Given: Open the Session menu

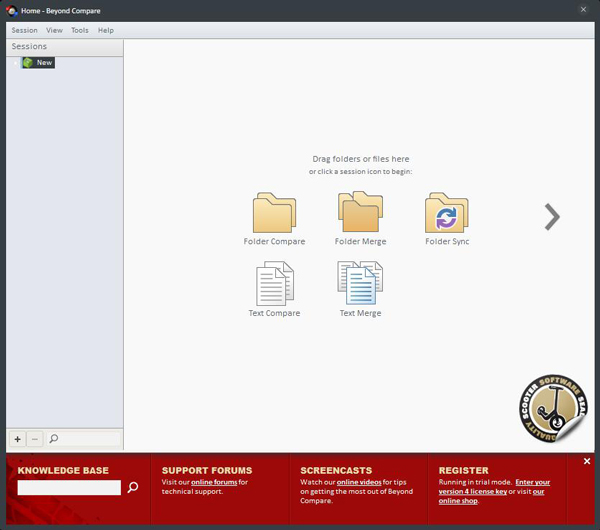Looking at the screenshot, I should click(x=24, y=30).
